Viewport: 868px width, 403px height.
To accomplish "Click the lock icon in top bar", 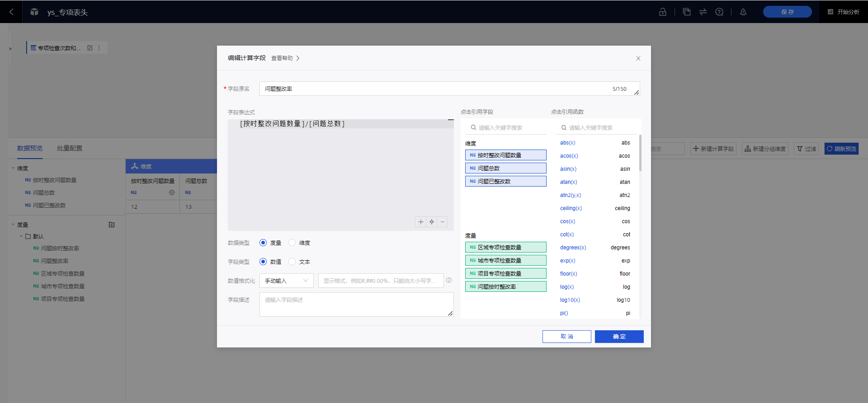I will click(x=663, y=12).
